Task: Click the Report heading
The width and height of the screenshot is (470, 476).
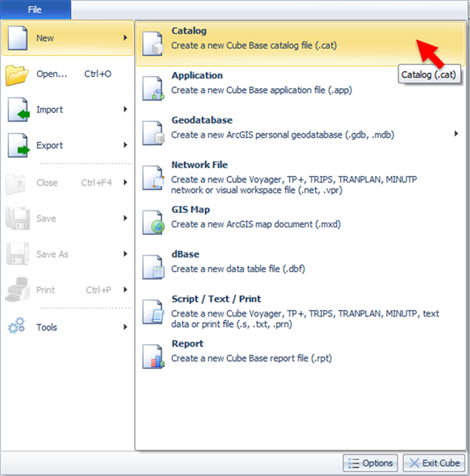Action: [187, 344]
